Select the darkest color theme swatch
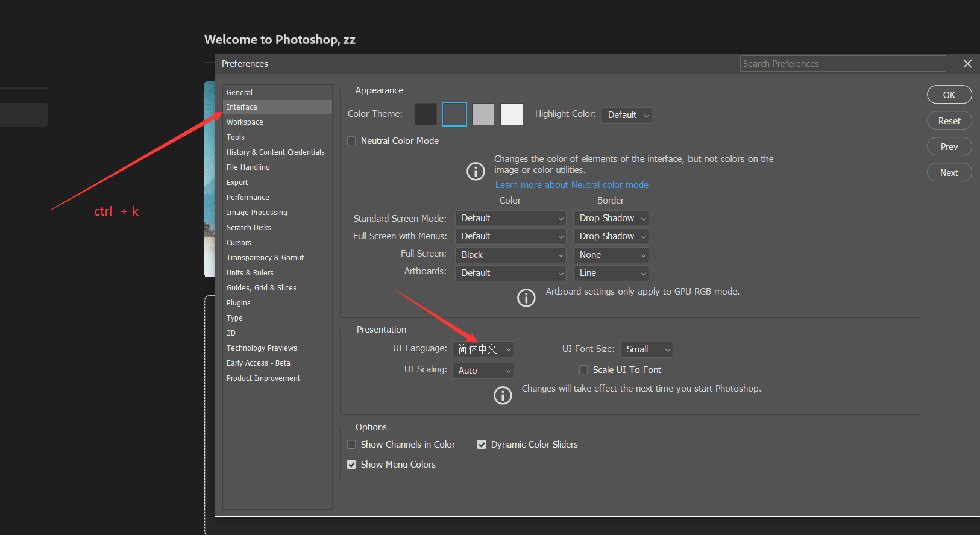The height and width of the screenshot is (535, 980). 426,114
